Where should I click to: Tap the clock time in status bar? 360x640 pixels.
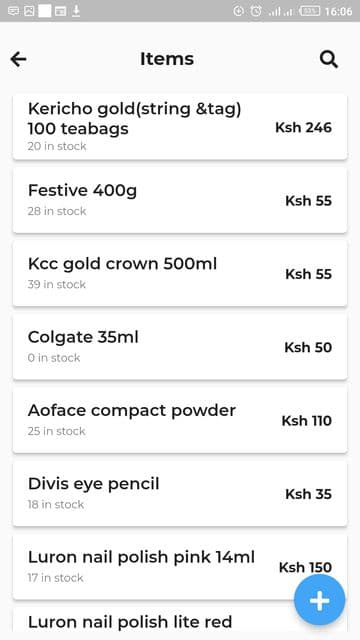point(338,11)
